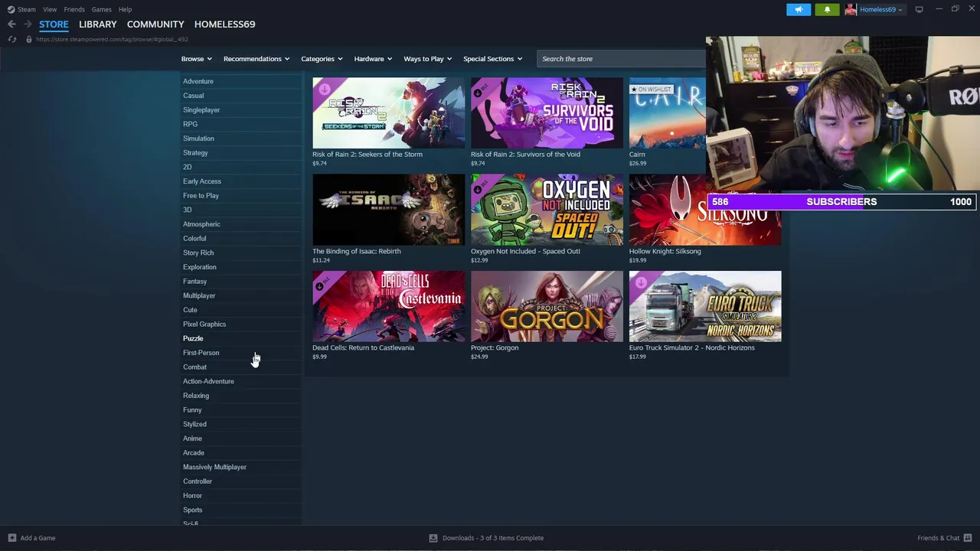Open Euro Truck Simulator 2 Nordic Horizons thumbnail
980x551 pixels.
point(705,306)
